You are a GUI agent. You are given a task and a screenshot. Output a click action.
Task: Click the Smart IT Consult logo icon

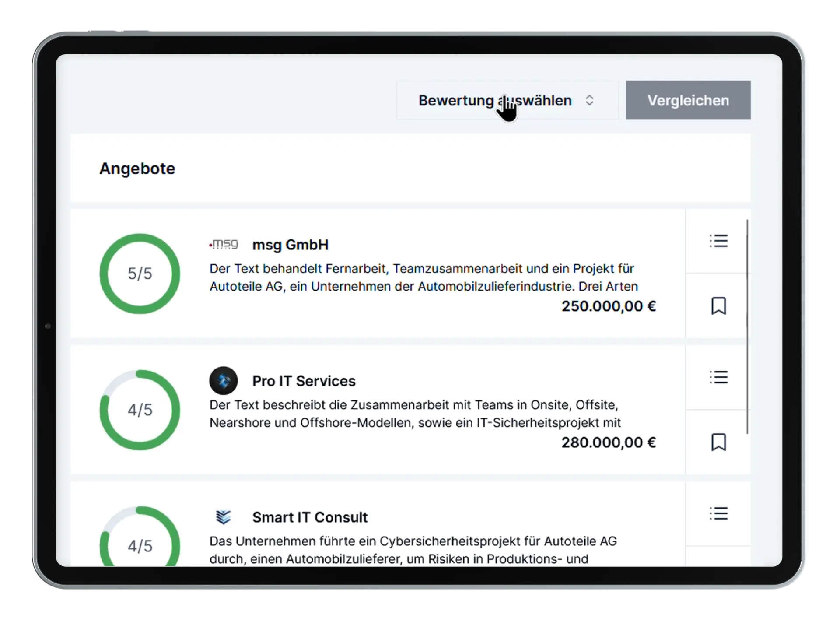[x=224, y=517]
